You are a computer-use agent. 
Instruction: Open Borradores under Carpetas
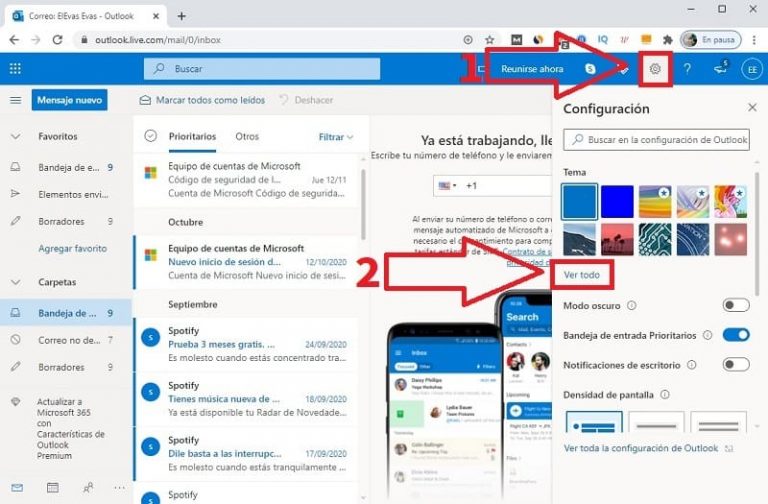(x=66, y=367)
